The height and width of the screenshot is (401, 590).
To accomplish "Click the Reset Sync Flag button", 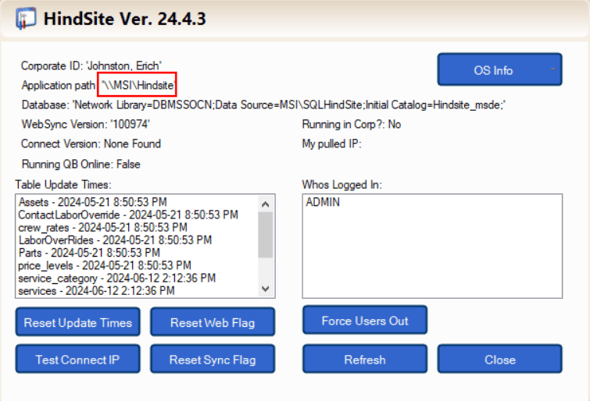I will [213, 359].
